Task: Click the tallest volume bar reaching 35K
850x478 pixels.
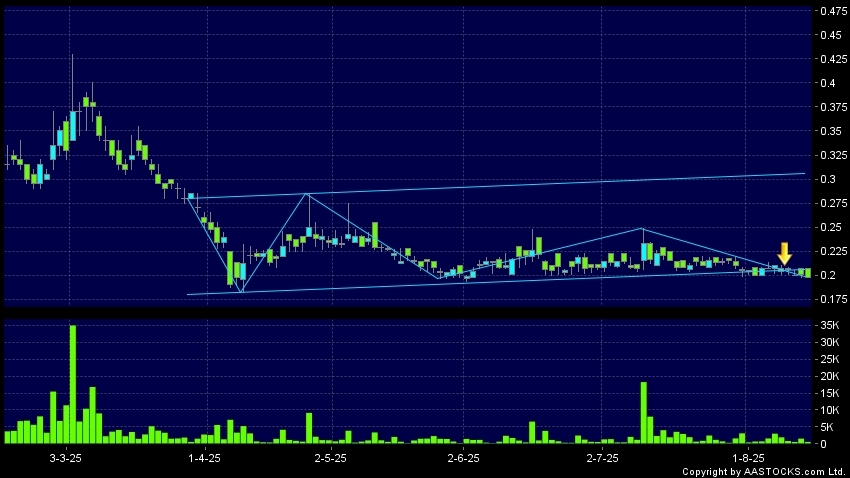Action: pyautogui.click(x=73, y=384)
